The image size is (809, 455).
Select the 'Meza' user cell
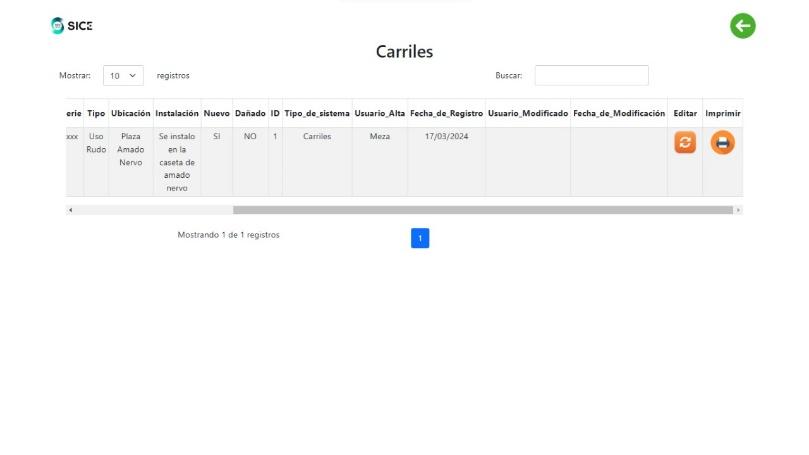(380, 162)
